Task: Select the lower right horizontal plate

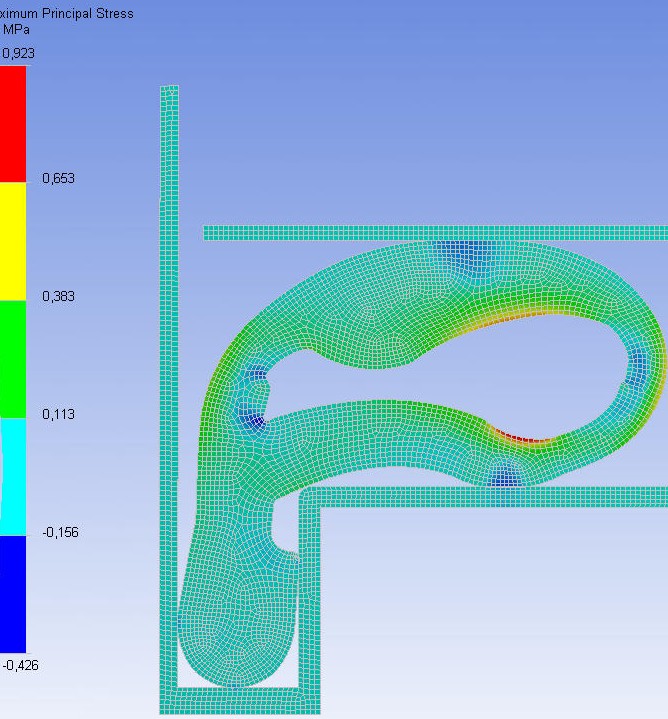Action: [500, 496]
